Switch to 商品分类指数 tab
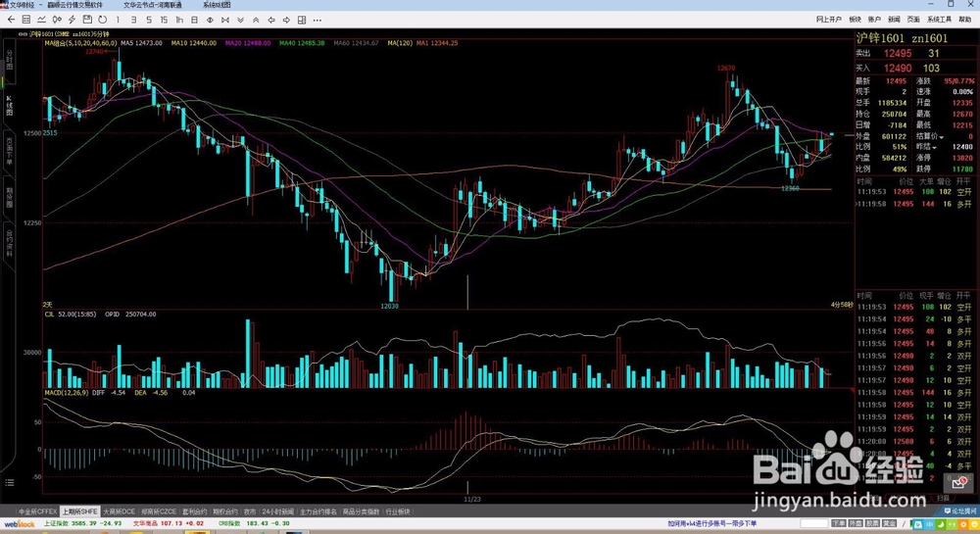The width and height of the screenshot is (980, 534). [x=361, y=511]
